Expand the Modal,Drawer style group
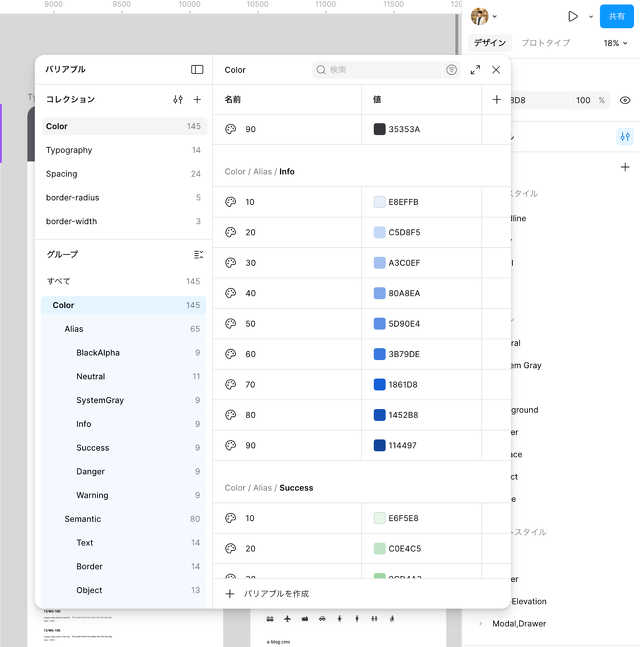Image resolution: width=640 pixels, height=647 pixels. 480,624
